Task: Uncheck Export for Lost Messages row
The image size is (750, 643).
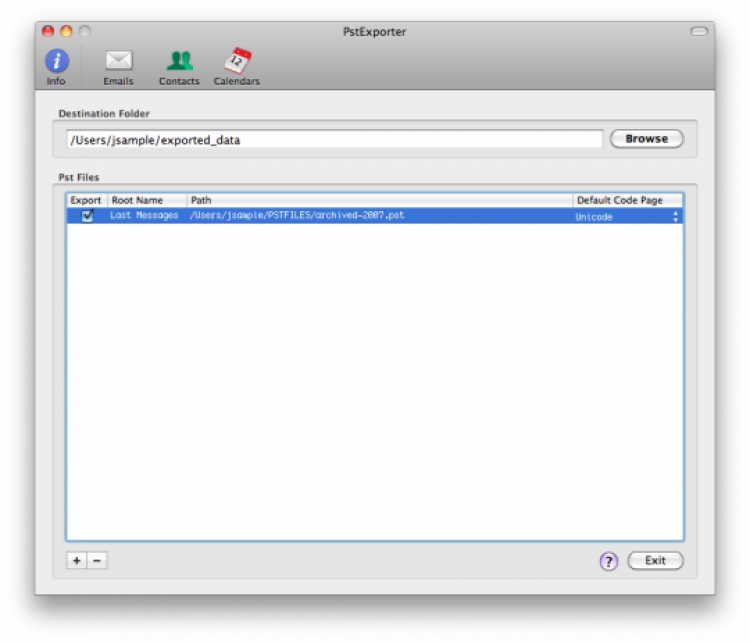Action: point(87,216)
